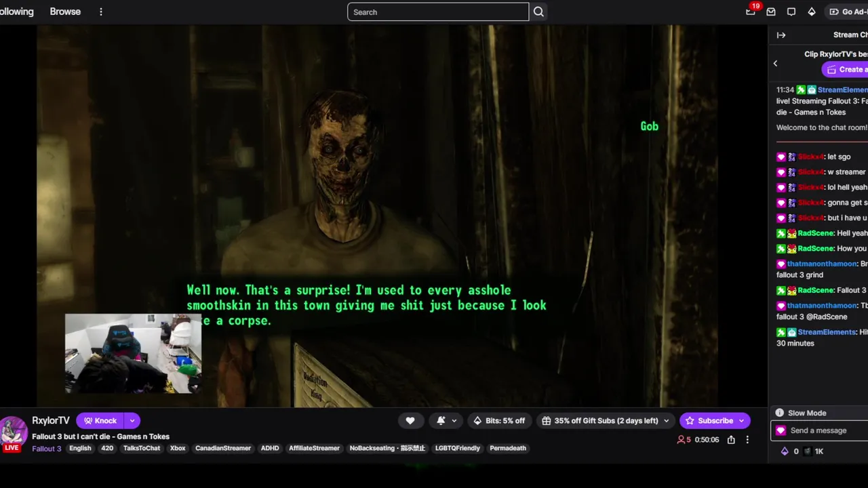Click the stream title 'Fallout 3 but I can't die'

[x=101, y=436]
